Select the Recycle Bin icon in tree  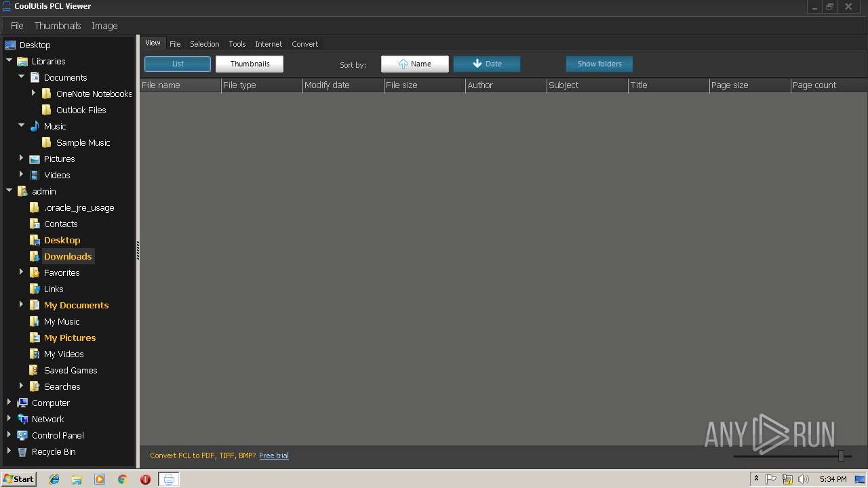pyautogui.click(x=22, y=451)
